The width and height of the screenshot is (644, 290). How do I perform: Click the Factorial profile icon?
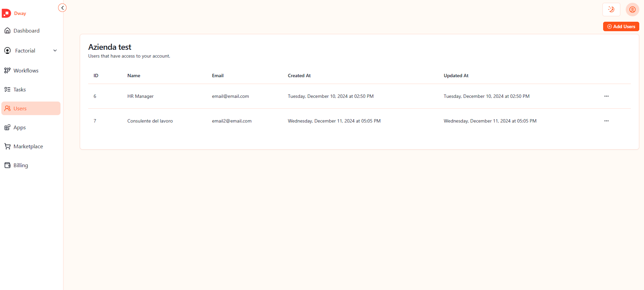point(8,51)
